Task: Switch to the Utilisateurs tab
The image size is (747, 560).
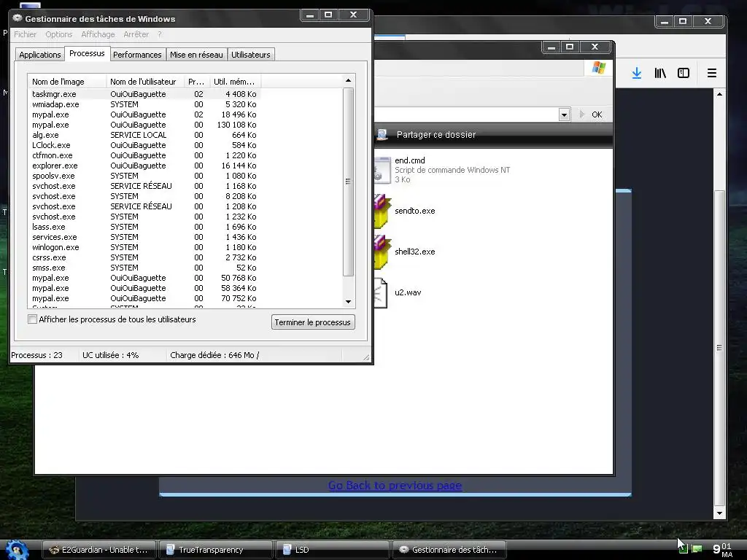Action: point(251,55)
